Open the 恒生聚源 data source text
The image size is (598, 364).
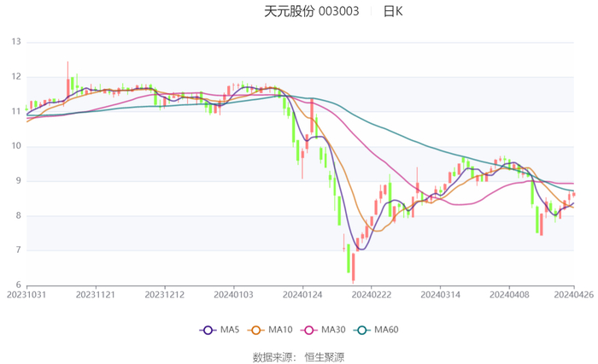pos(324,357)
